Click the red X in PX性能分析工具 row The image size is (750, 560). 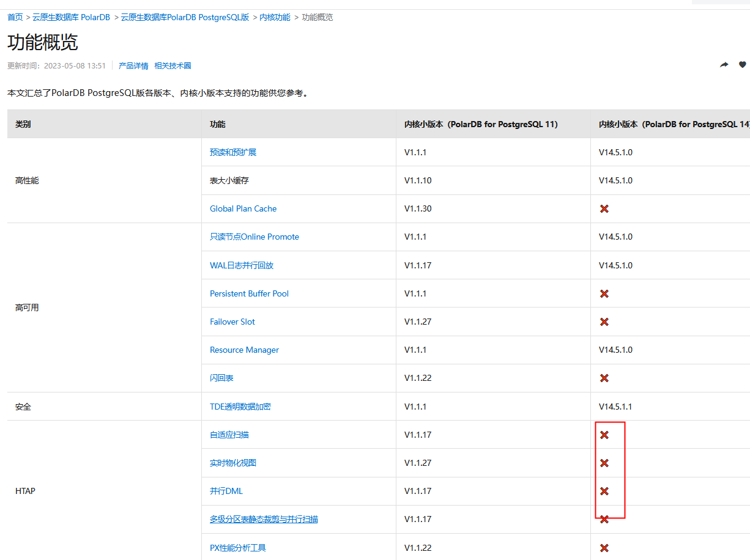[x=604, y=548]
